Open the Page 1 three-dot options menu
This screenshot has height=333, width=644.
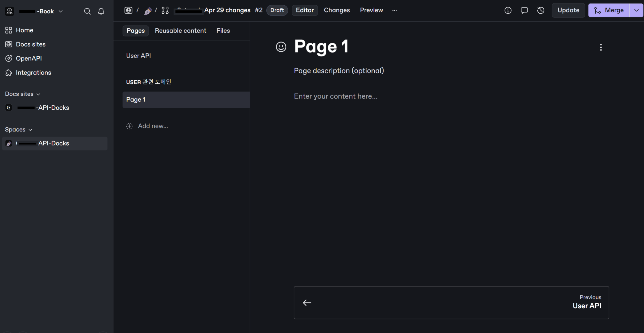pos(601,47)
